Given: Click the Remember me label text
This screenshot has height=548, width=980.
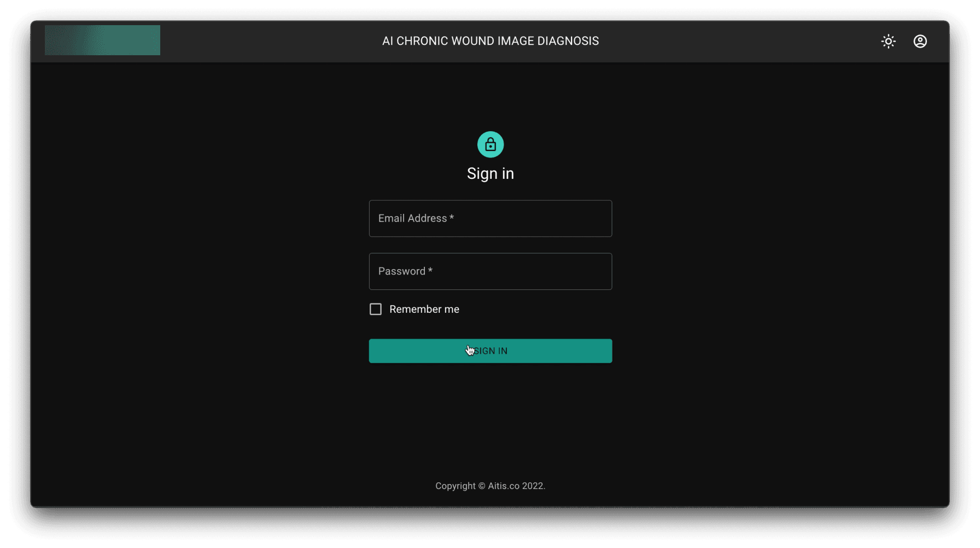Looking at the screenshot, I should coord(424,309).
